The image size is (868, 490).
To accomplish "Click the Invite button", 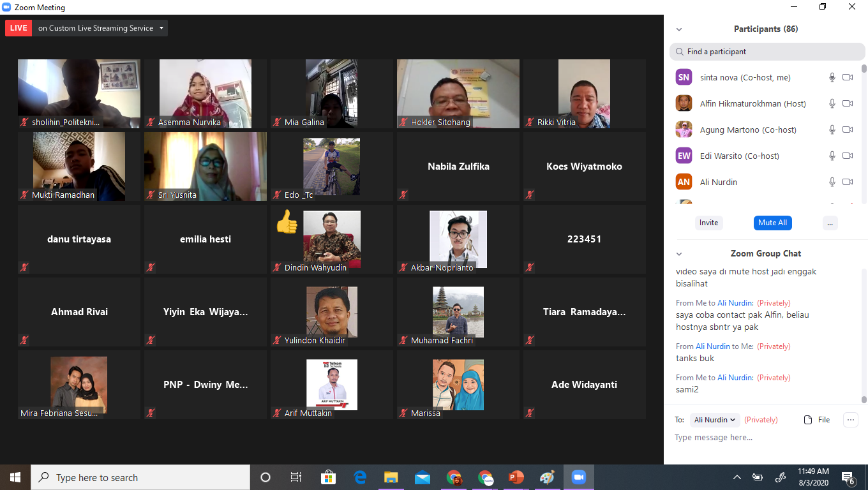I will tap(708, 223).
